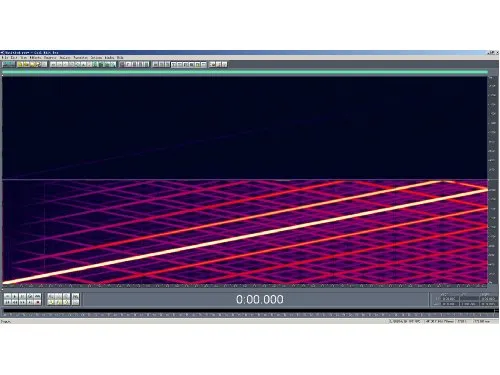Click the Pause transport button
Image resolution: width=500 pixels, height=375 pixels.
[x=22, y=296]
